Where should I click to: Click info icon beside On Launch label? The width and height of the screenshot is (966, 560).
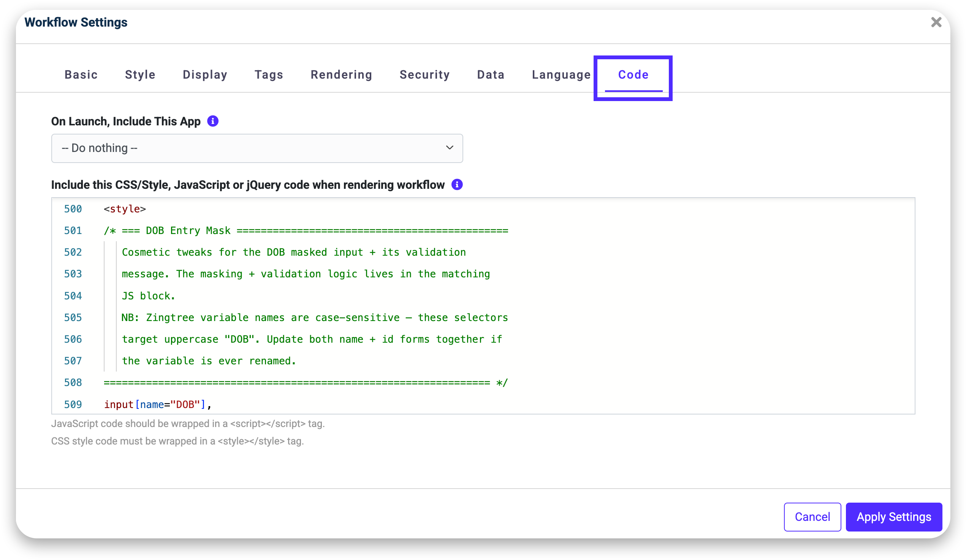(213, 121)
